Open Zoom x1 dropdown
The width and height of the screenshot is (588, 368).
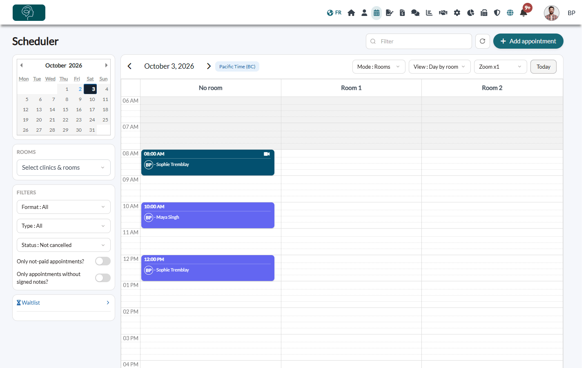(500, 67)
